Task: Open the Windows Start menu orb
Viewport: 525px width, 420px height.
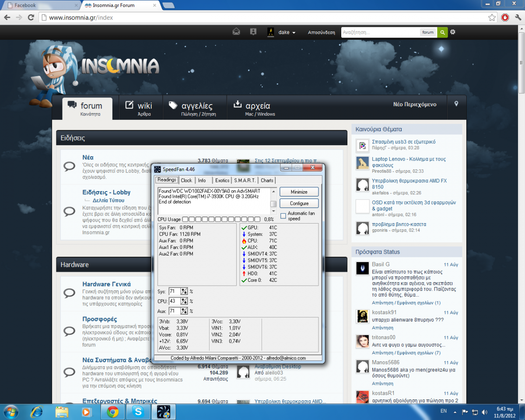Action: [x=10, y=412]
